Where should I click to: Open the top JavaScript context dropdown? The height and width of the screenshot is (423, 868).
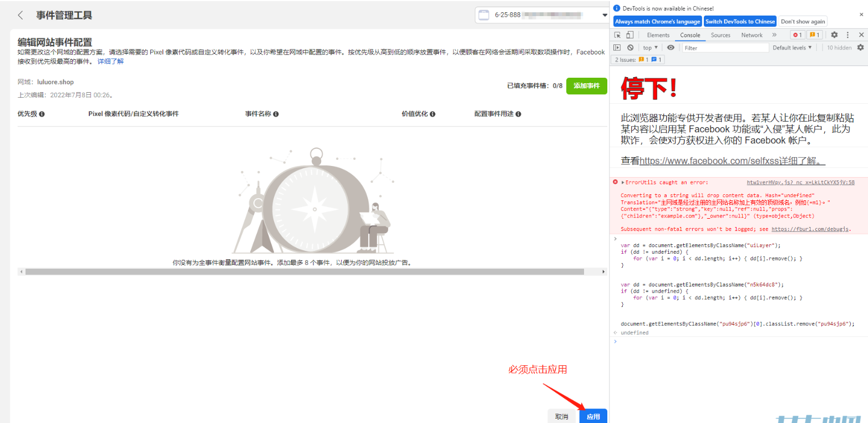pos(650,48)
